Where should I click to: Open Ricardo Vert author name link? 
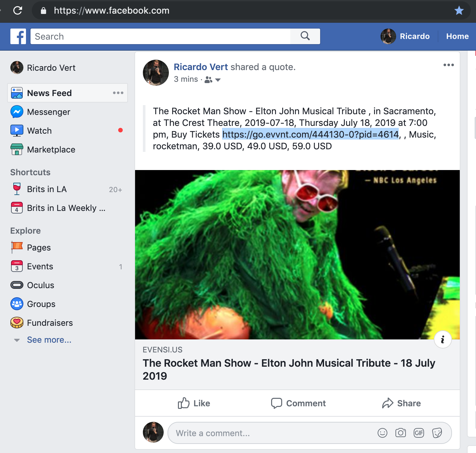[201, 67]
